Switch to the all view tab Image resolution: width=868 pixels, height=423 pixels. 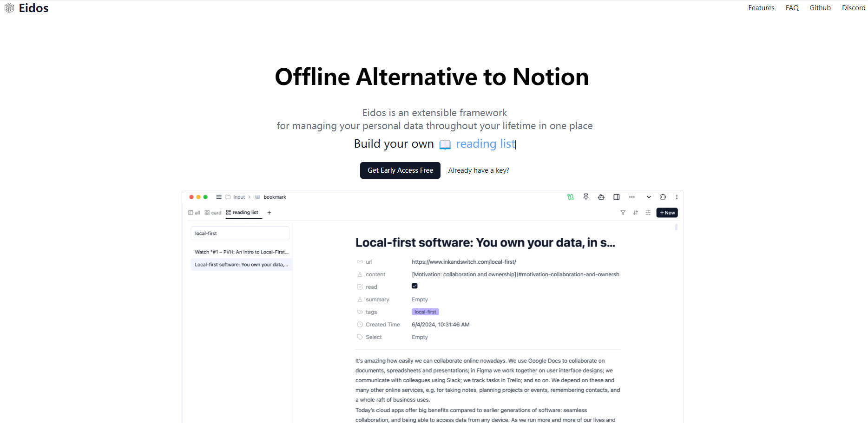click(x=194, y=213)
